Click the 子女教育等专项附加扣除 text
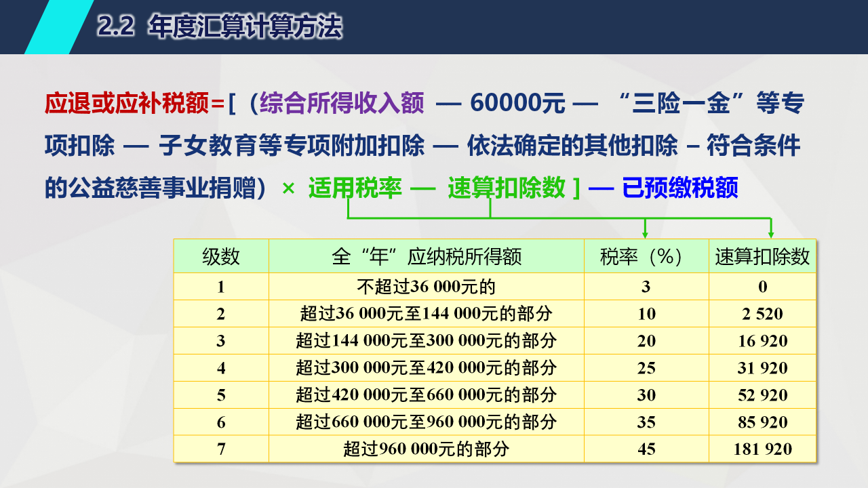868x488 pixels. tap(292, 146)
